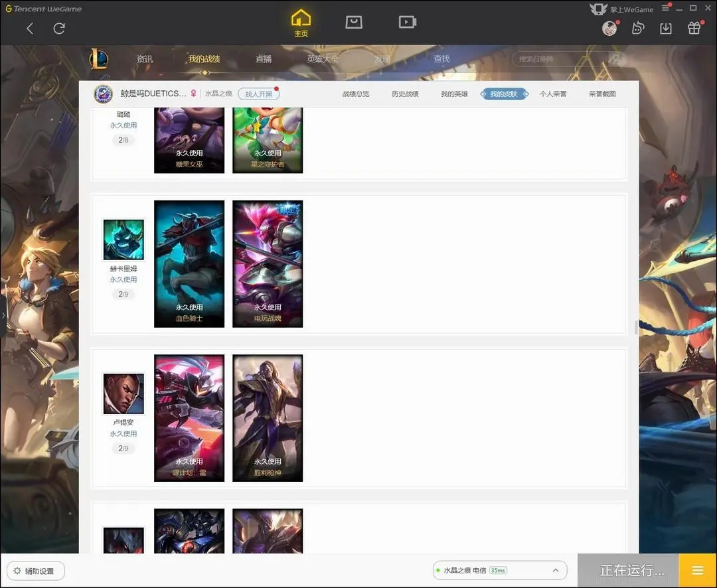Click the 卢锡安 champion portrait

tap(123, 394)
